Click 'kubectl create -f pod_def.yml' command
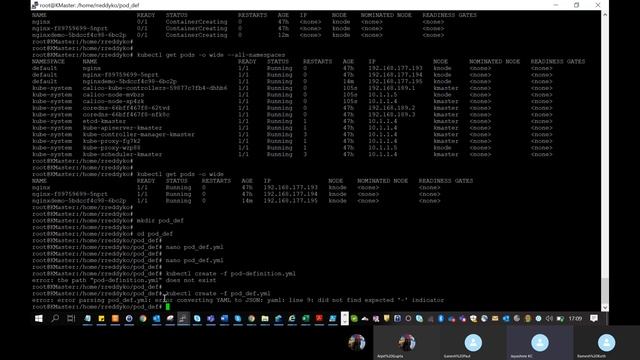640x360 pixels. click(218, 293)
